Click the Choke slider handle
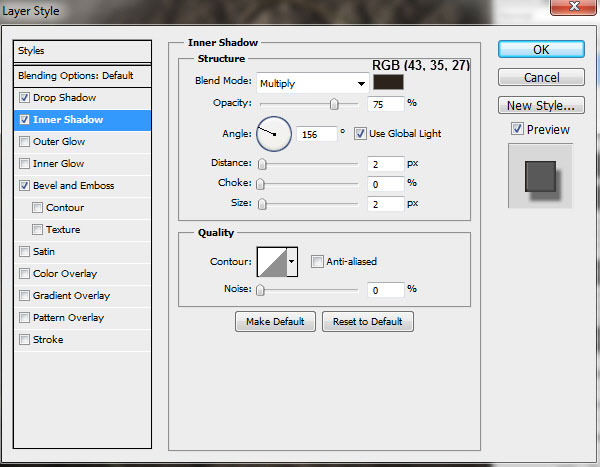Screen dimensions: 600x467 pos(260,184)
